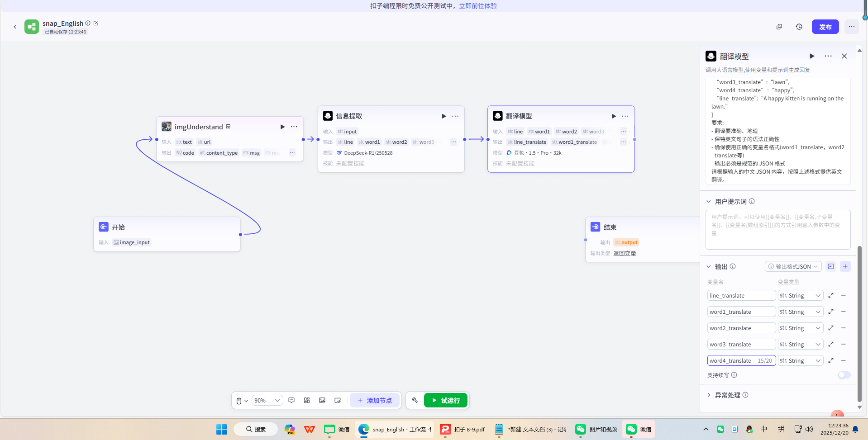Run the 信息提取 node alone

click(x=444, y=116)
